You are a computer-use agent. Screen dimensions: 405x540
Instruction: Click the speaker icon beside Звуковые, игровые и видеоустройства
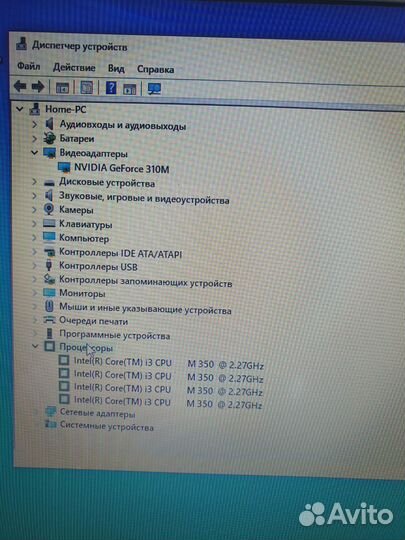(49, 195)
